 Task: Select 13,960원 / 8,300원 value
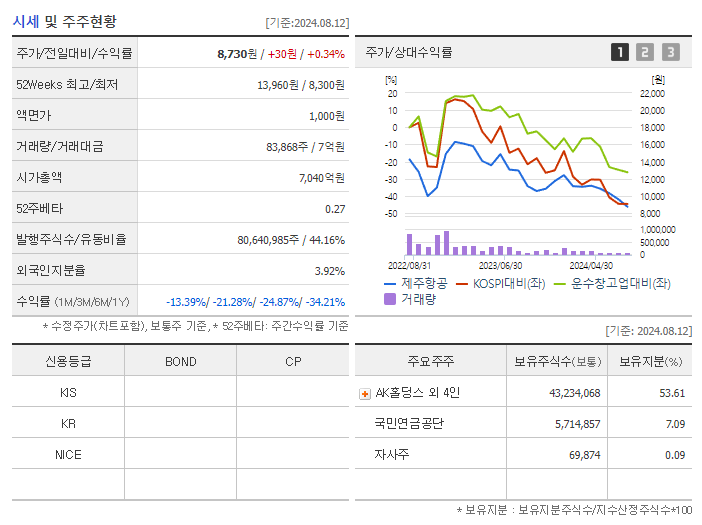tap(301, 85)
